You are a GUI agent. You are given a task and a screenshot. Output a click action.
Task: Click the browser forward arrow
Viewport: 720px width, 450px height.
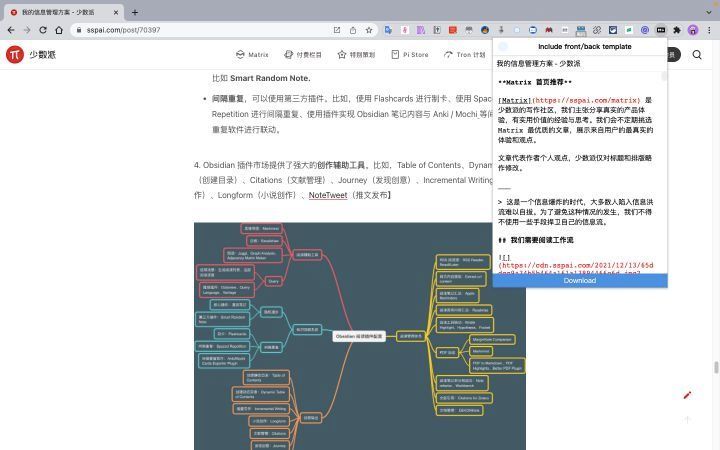tap(27, 30)
